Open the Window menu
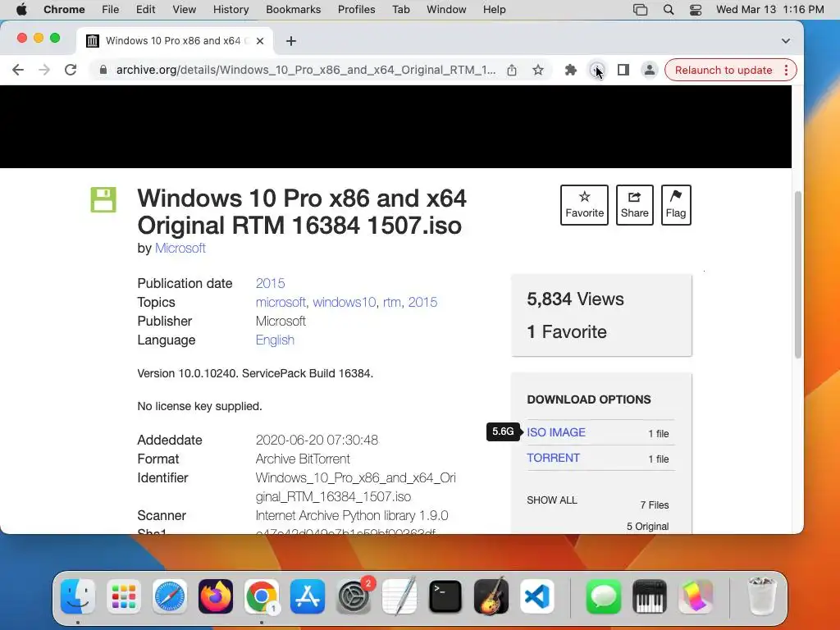This screenshot has height=630, width=840. (446, 10)
